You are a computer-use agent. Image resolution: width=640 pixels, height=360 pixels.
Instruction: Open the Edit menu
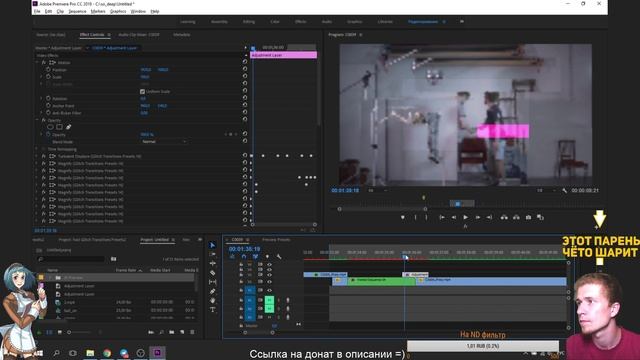[x=48, y=11]
